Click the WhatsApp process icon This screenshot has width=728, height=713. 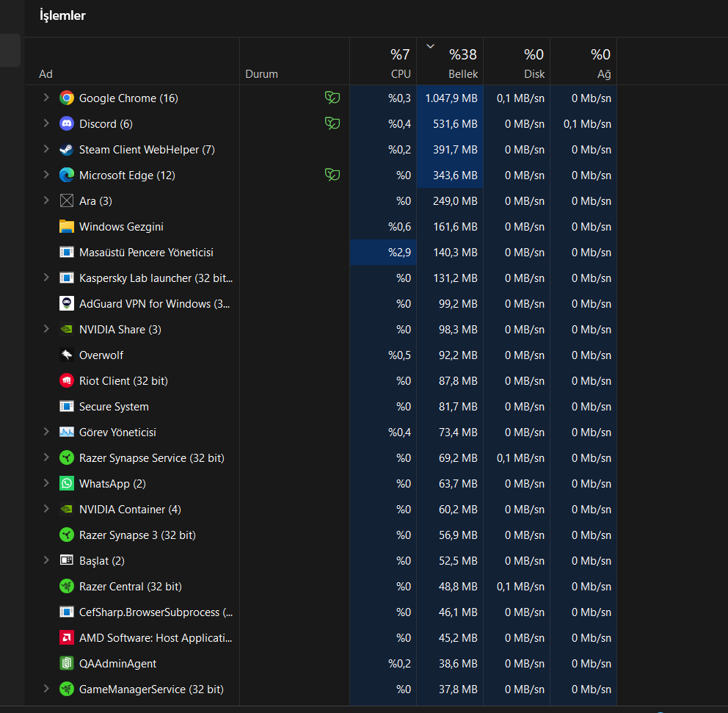pyautogui.click(x=67, y=484)
